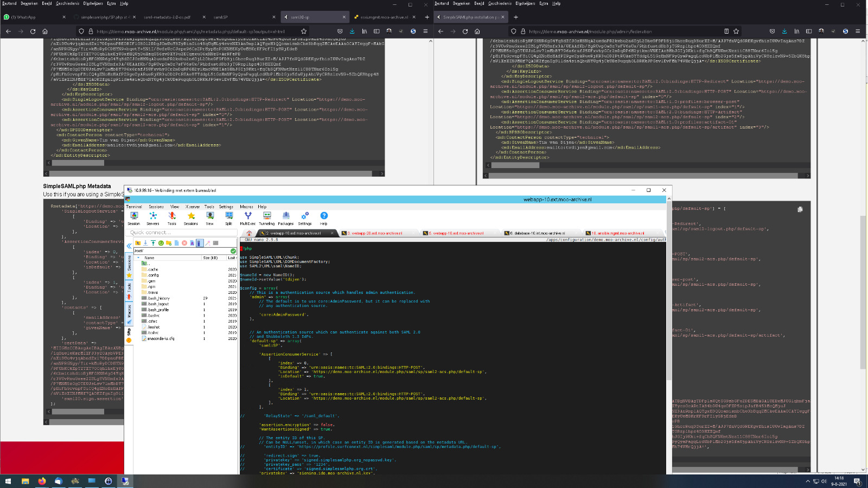Open the Macros menu in MobaXterm
This screenshot has height=488, width=868.
(x=246, y=207)
